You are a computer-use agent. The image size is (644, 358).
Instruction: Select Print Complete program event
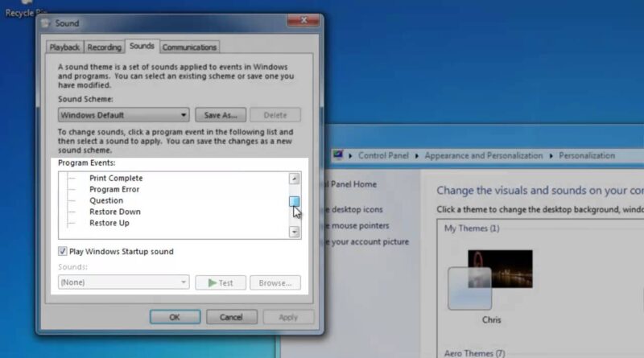tap(116, 178)
